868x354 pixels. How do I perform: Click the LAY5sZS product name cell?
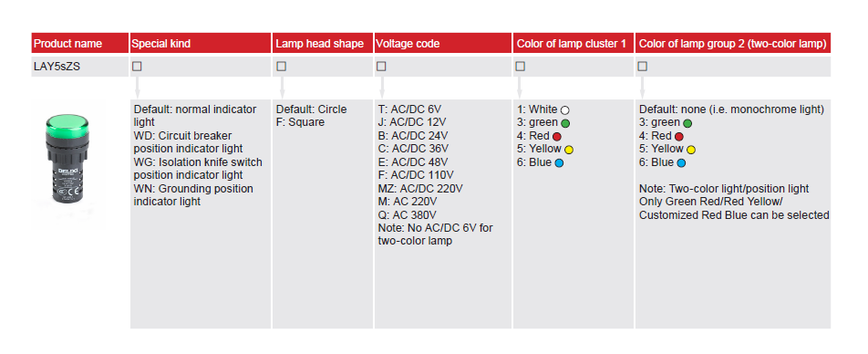click(x=79, y=67)
